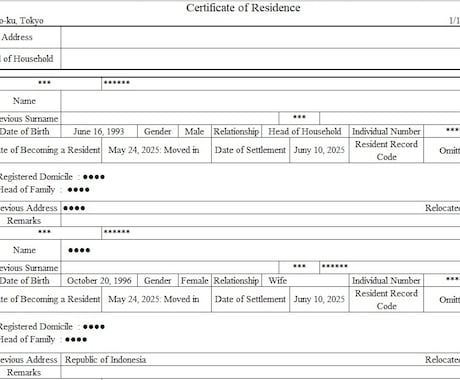The image size is (460, 380).
Task: Click the empty Address field
Action: (260, 37)
